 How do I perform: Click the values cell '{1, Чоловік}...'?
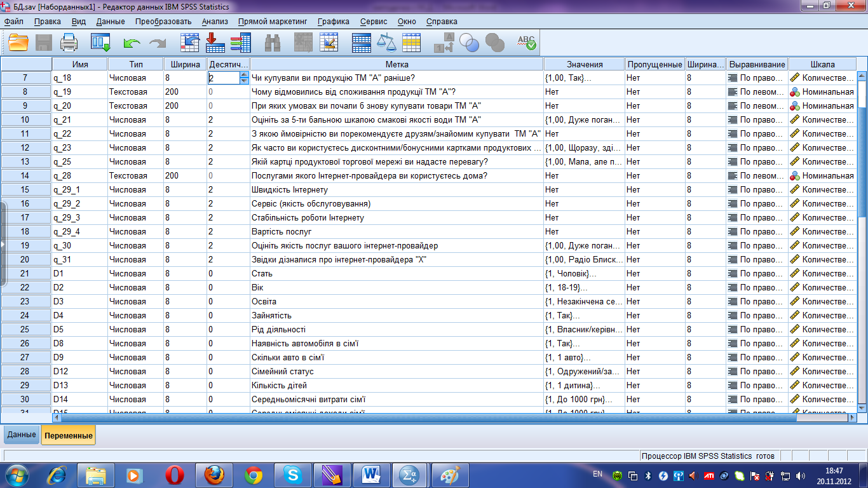(x=585, y=273)
